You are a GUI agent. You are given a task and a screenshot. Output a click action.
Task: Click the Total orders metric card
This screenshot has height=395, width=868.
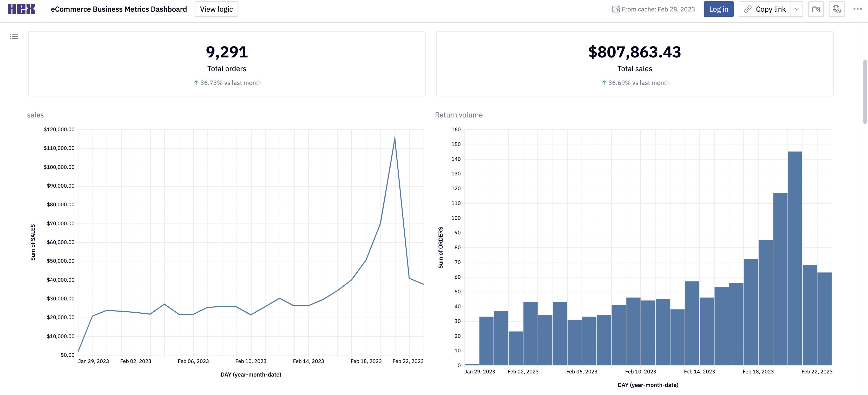(x=226, y=64)
